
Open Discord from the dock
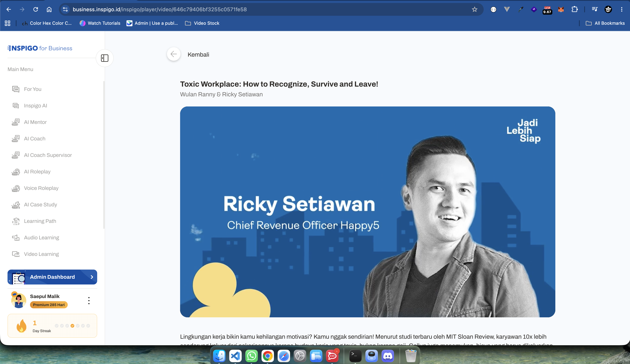[x=388, y=356]
